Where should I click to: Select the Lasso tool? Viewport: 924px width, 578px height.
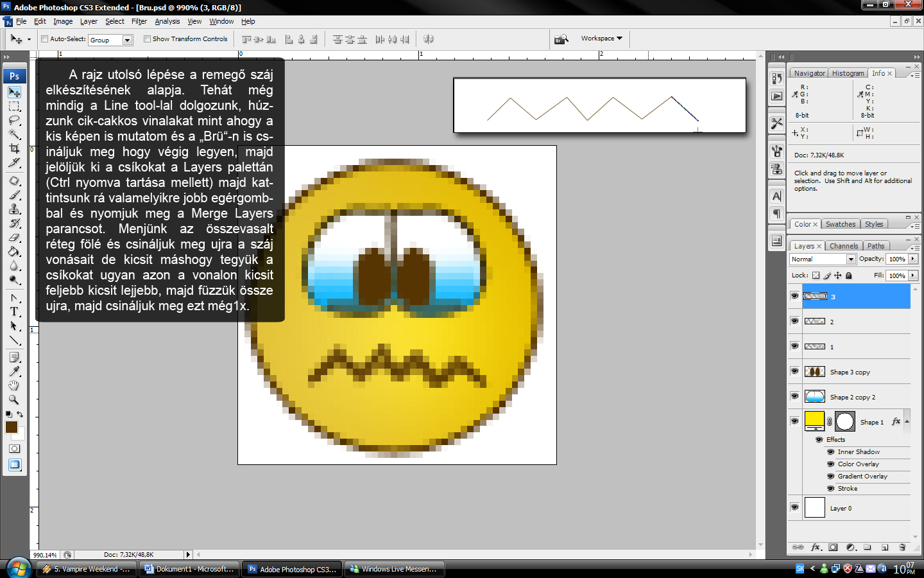(14, 121)
